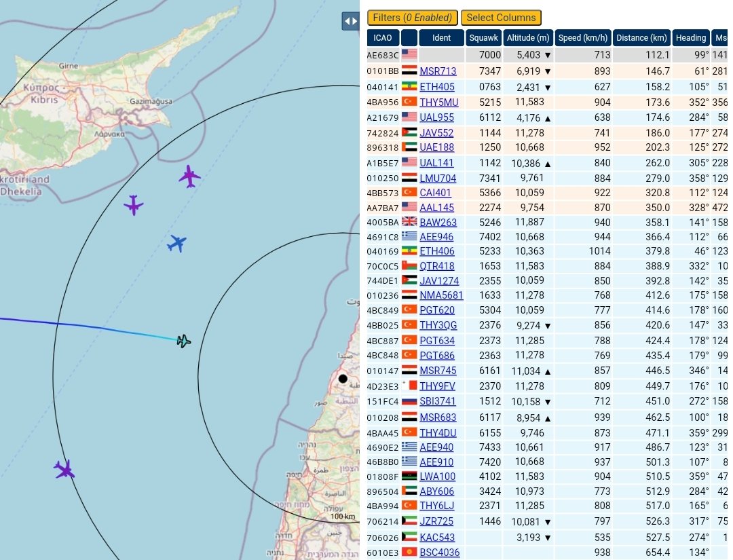
Task: Open the ETH405 flight link
Action: point(436,86)
